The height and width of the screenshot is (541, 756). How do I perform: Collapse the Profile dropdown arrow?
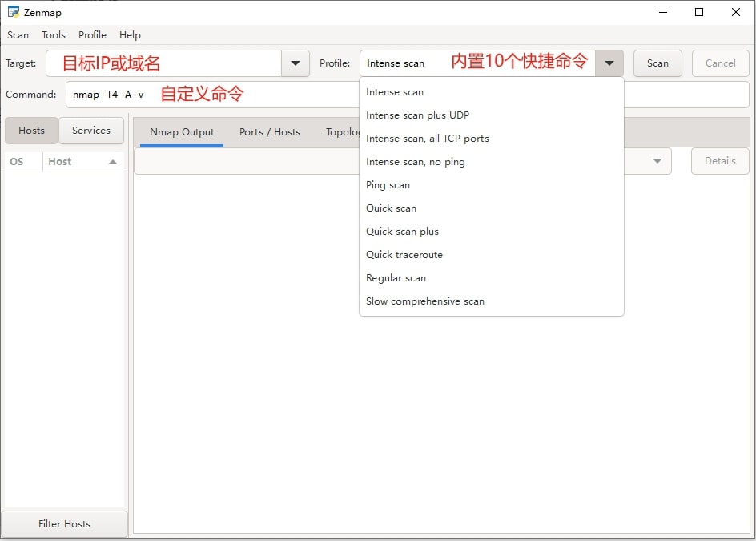(609, 63)
